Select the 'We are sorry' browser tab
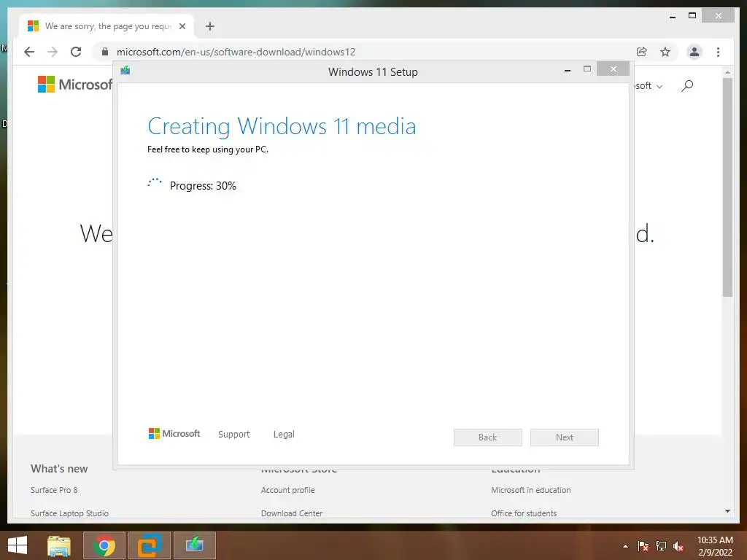Screen dimensions: 747x560 click(x=107, y=26)
